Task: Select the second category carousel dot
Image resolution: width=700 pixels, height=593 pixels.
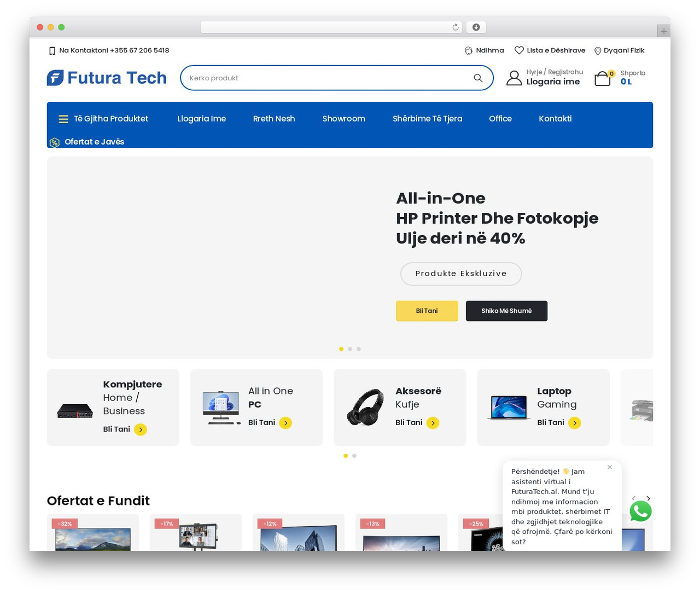Action: coord(354,456)
